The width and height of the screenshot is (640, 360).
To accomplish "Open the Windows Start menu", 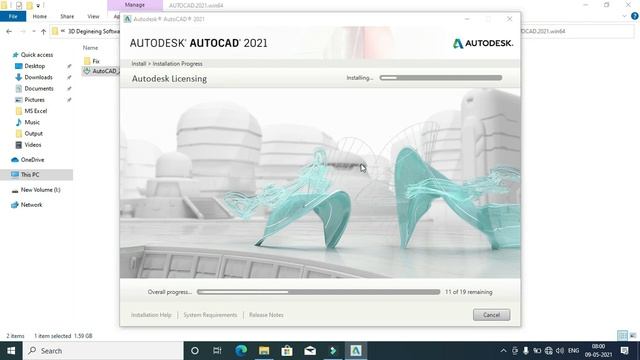I will 11,351.
